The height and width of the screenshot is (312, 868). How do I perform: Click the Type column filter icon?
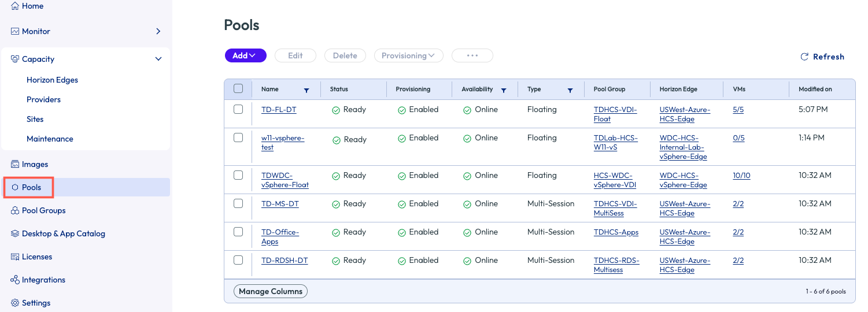[570, 90]
